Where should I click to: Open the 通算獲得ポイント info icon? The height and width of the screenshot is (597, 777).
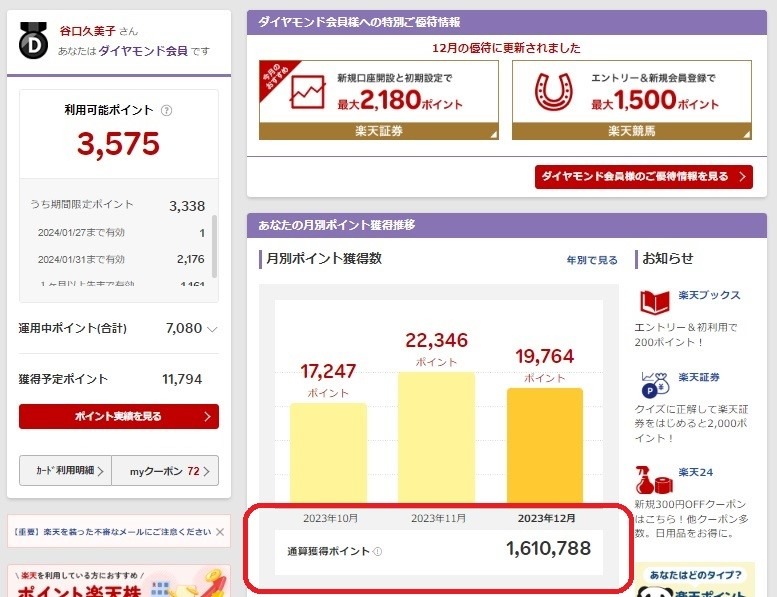[378, 551]
